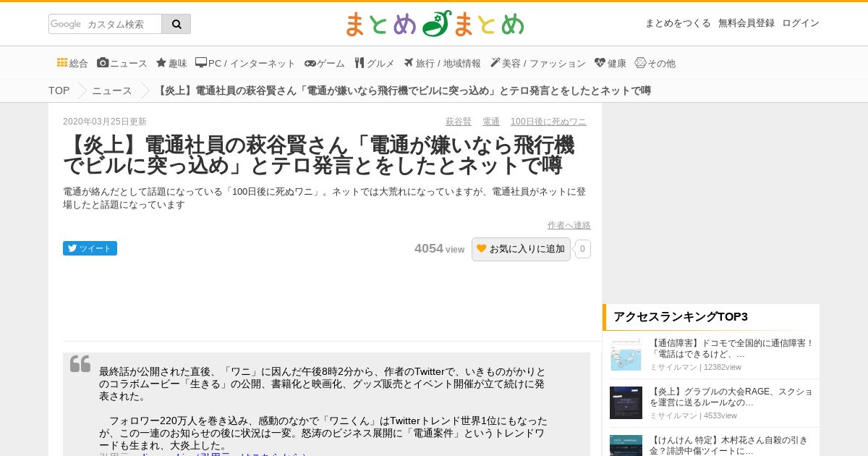Open 旅行 / 地域情報 menu item
This screenshot has height=456, width=868.
[442, 63]
